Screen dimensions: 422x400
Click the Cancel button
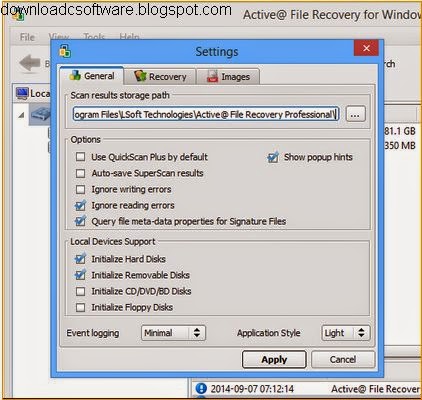[x=343, y=359]
